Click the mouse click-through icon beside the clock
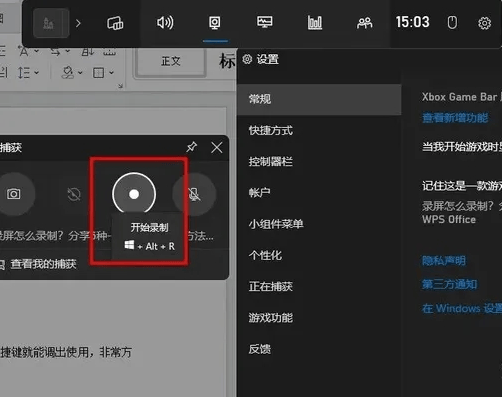The height and width of the screenshot is (397, 502). tap(452, 23)
